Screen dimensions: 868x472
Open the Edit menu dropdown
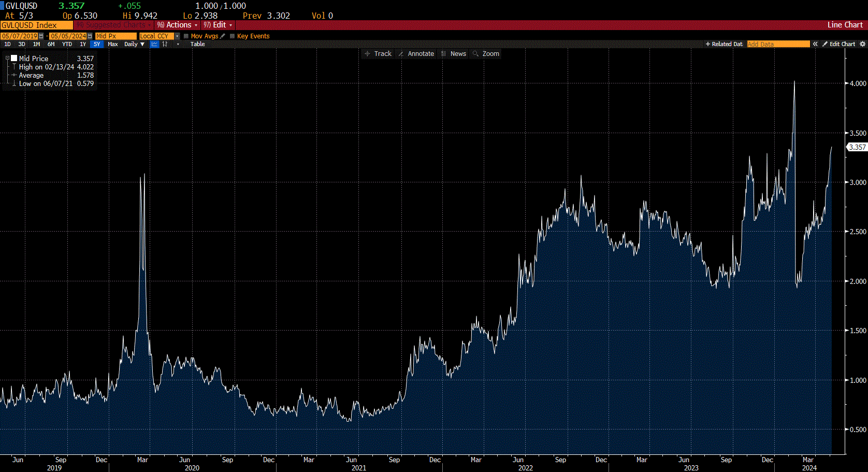click(x=217, y=25)
